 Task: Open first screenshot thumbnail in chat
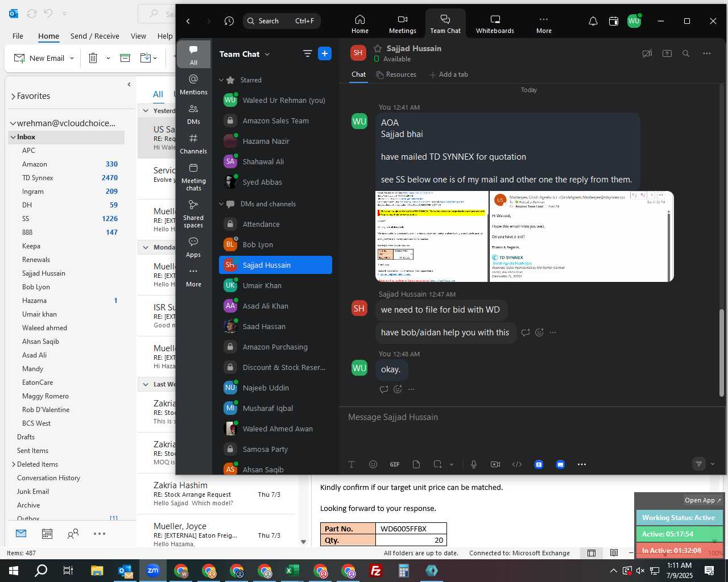432,236
